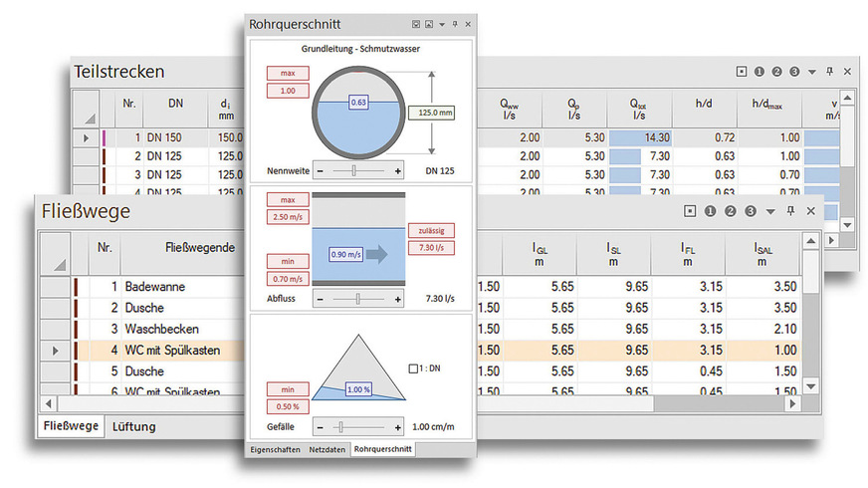This screenshot has width=868, height=488.
Task: Click level 3 icon in Fließwege header
Action: pos(751,211)
